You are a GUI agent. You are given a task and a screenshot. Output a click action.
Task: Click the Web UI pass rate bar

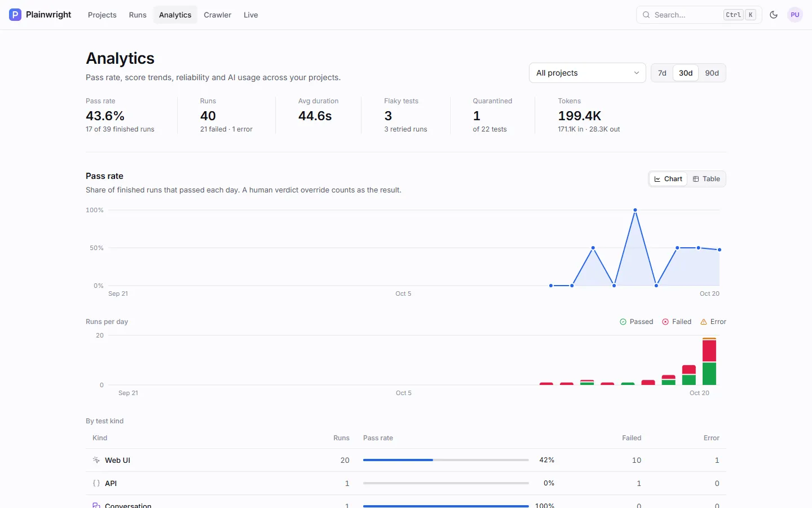click(x=446, y=460)
